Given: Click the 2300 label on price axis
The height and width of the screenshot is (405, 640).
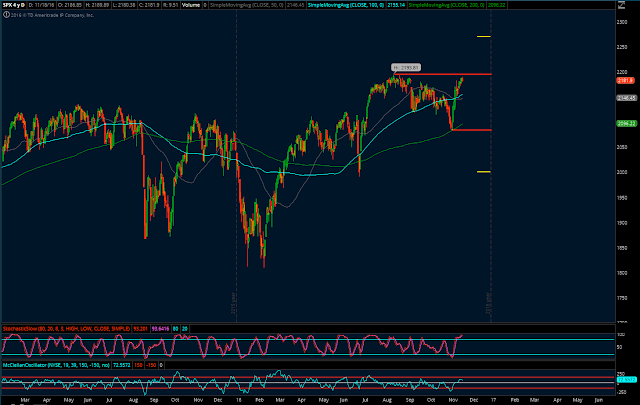Looking at the screenshot, I should [622, 22].
